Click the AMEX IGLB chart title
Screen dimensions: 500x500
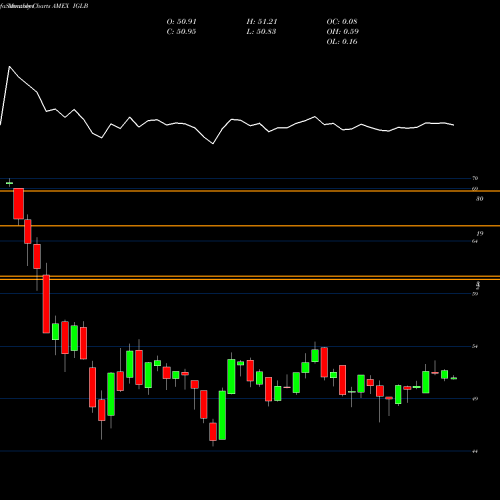(70, 6)
